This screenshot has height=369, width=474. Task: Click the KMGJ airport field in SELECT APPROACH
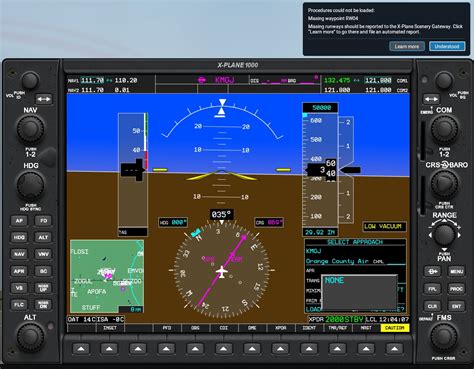[313, 251]
